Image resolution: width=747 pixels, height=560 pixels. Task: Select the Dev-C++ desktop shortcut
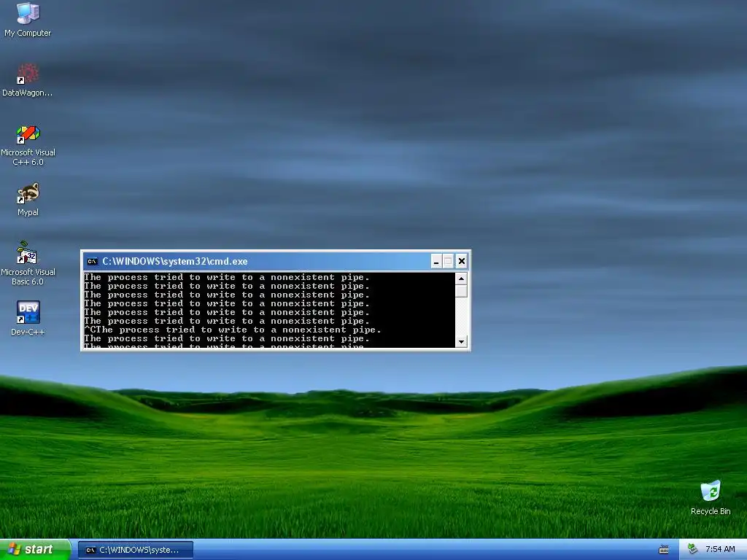[x=28, y=318]
